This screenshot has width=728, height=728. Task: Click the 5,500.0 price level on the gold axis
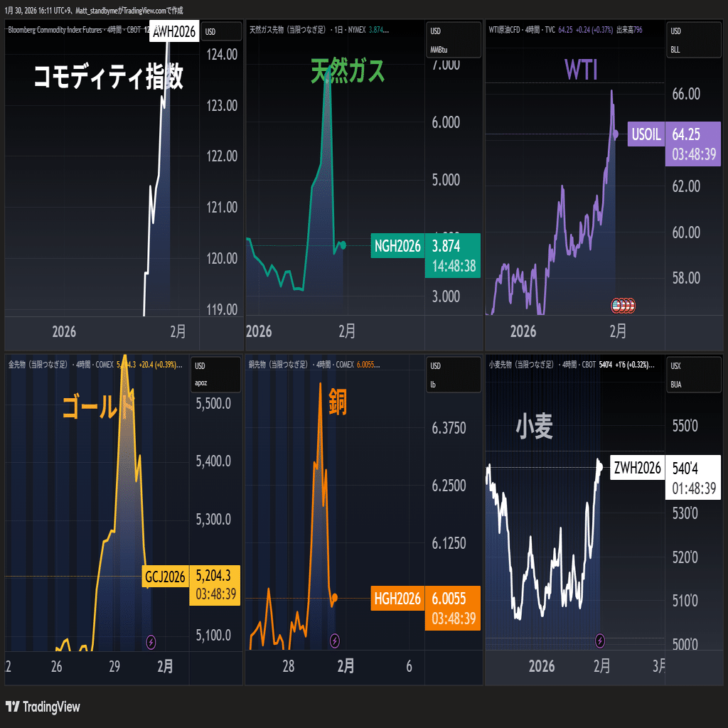tap(213, 404)
